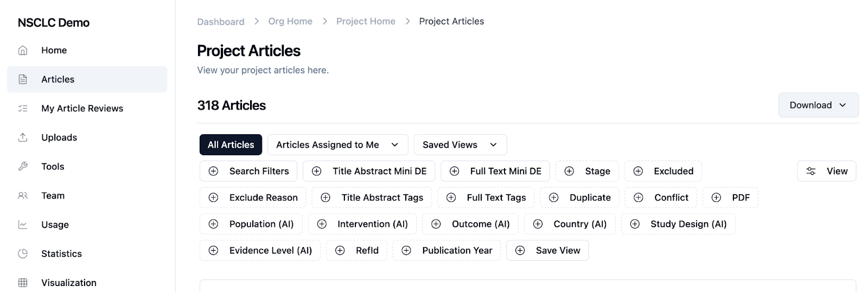The width and height of the screenshot is (868, 292).
Task: Click the Usage chart icon
Action: pos(23,225)
